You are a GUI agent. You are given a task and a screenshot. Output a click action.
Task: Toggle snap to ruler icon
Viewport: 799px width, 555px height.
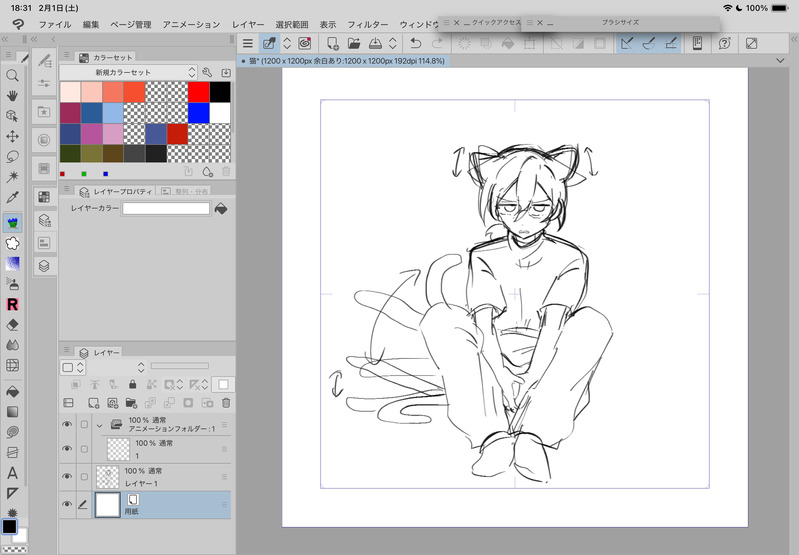click(x=627, y=43)
